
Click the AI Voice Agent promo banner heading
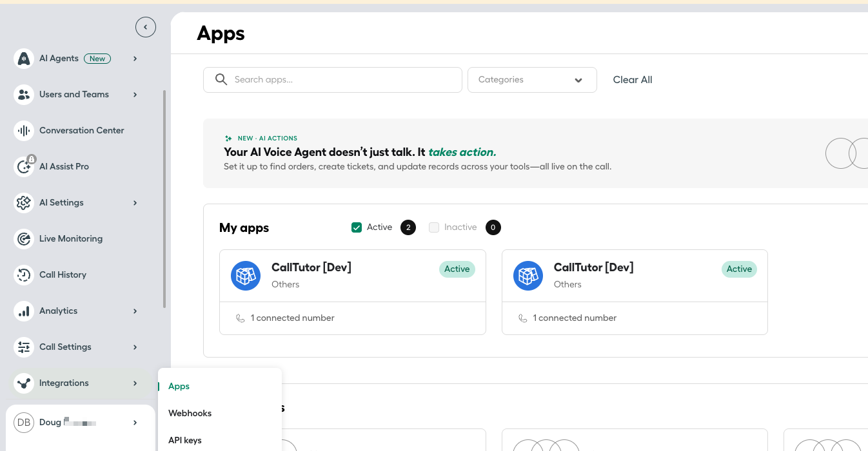(360, 153)
